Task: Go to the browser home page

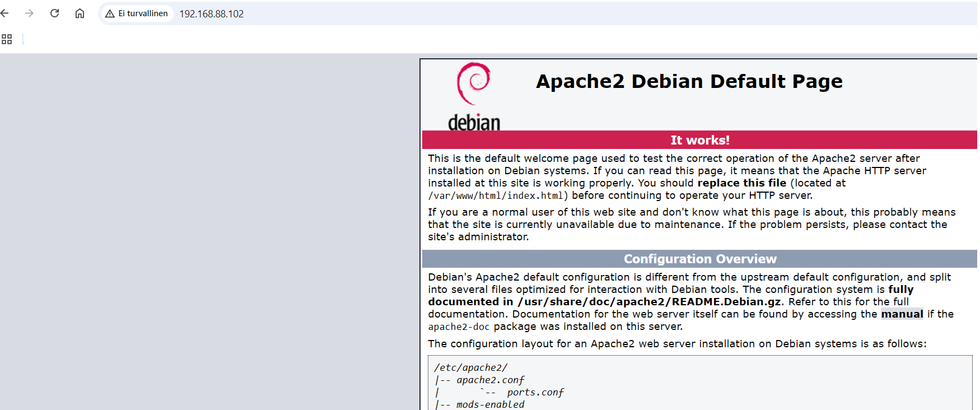Action: coord(80,13)
